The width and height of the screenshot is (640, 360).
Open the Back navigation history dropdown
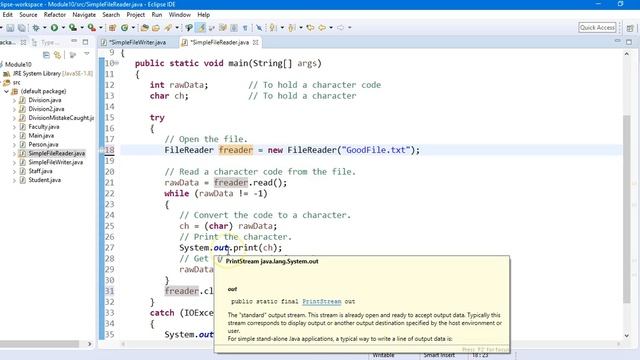[x=331, y=28]
